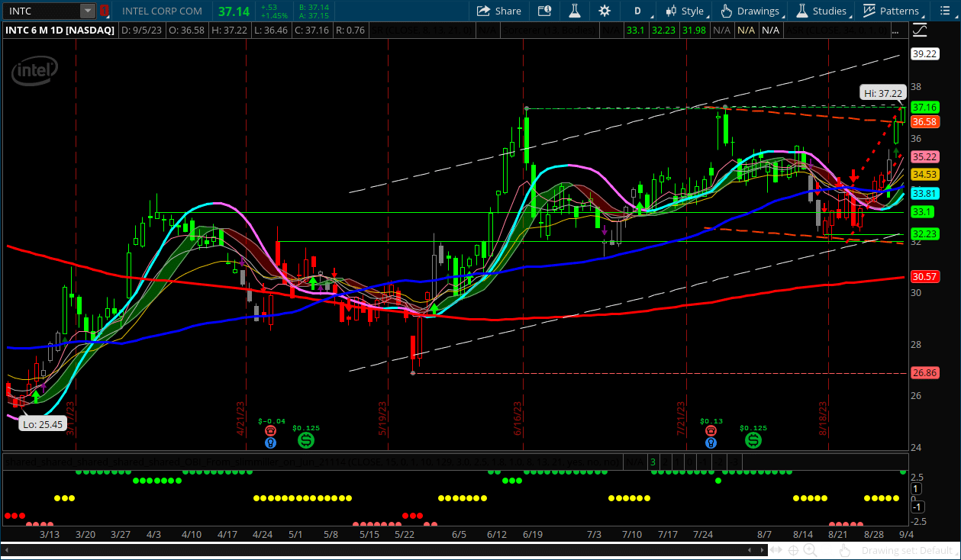This screenshot has width=961, height=560.
Task: Open the Studies menu
Action: [821, 11]
